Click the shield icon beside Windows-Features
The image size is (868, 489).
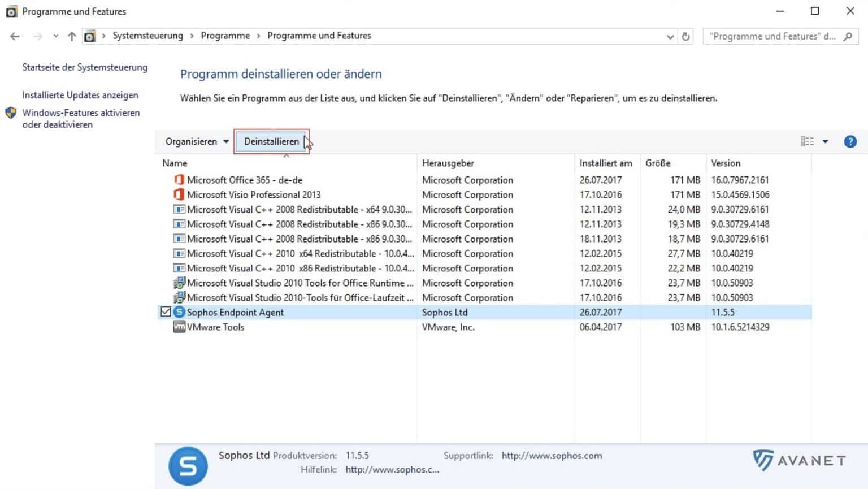point(11,112)
